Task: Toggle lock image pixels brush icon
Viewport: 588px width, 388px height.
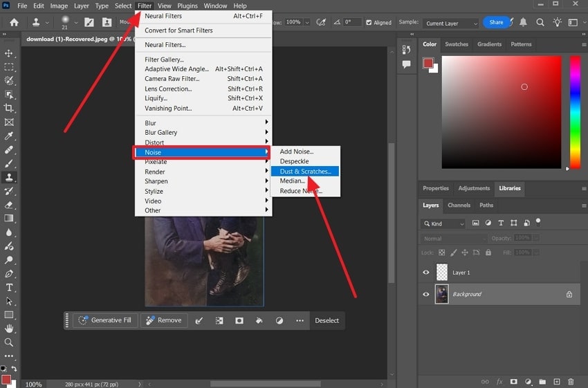Action: coord(453,252)
